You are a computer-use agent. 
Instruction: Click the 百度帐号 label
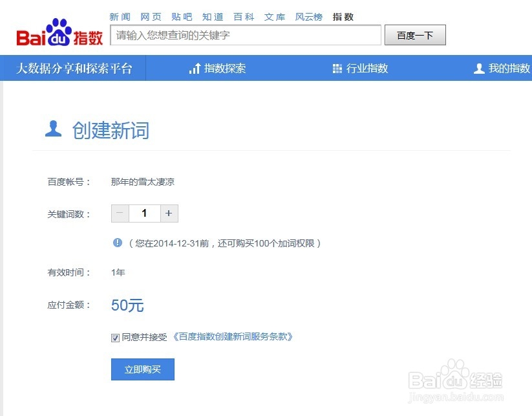click(x=69, y=182)
